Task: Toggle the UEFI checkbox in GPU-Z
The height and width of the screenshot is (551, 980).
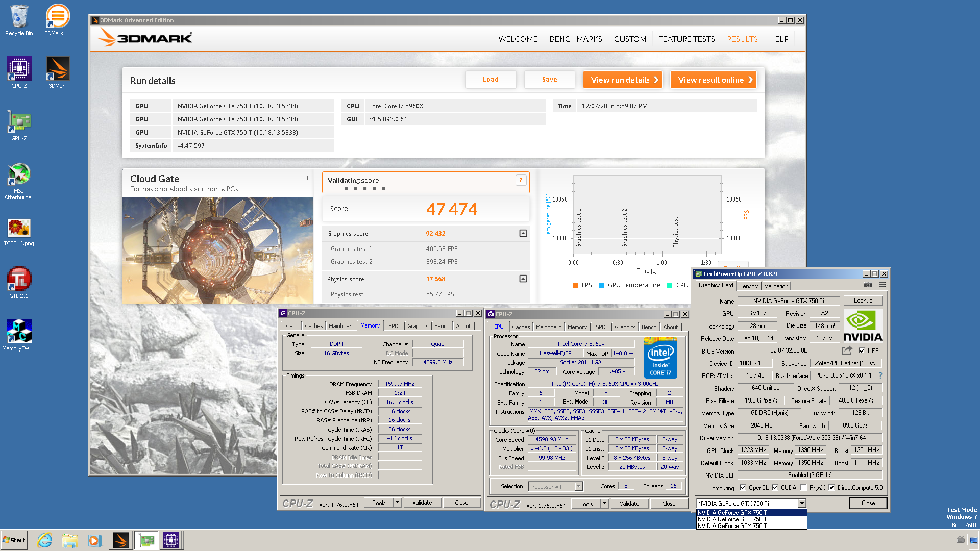Action: [x=862, y=350]
